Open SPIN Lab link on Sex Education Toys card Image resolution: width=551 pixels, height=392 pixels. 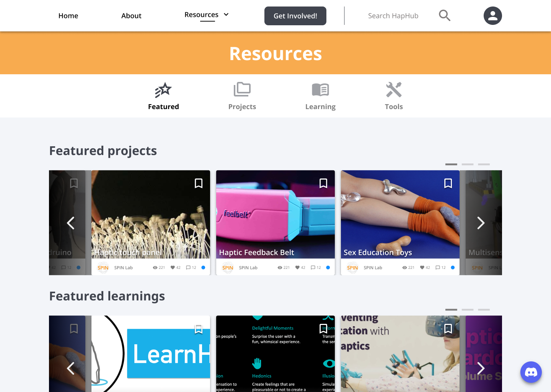(373, 268)
